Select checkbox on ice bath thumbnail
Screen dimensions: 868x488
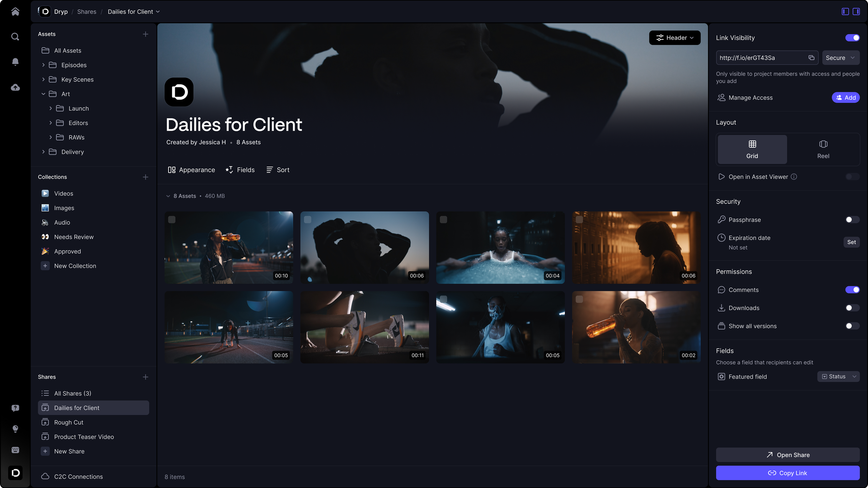pos(444,220)
